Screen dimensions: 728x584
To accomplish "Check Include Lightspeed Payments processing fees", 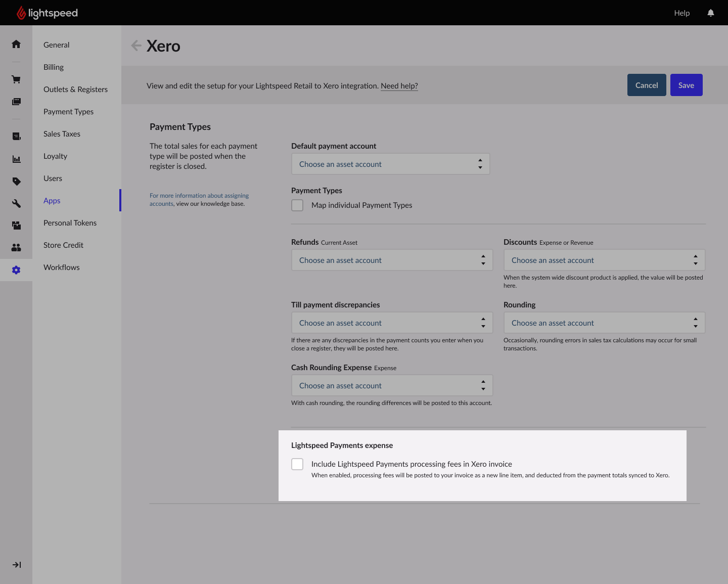I will point(297,464).
